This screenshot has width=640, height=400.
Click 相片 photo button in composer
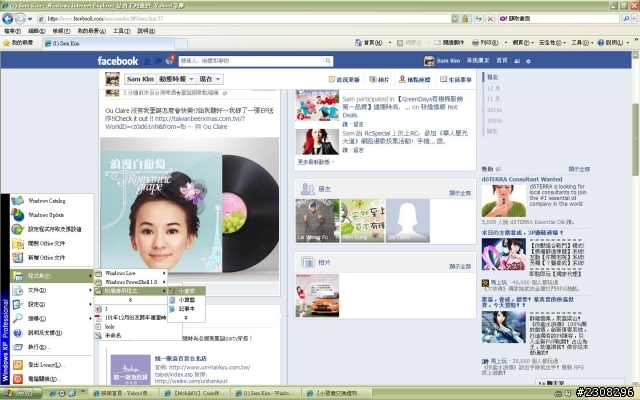pos(379,80)
